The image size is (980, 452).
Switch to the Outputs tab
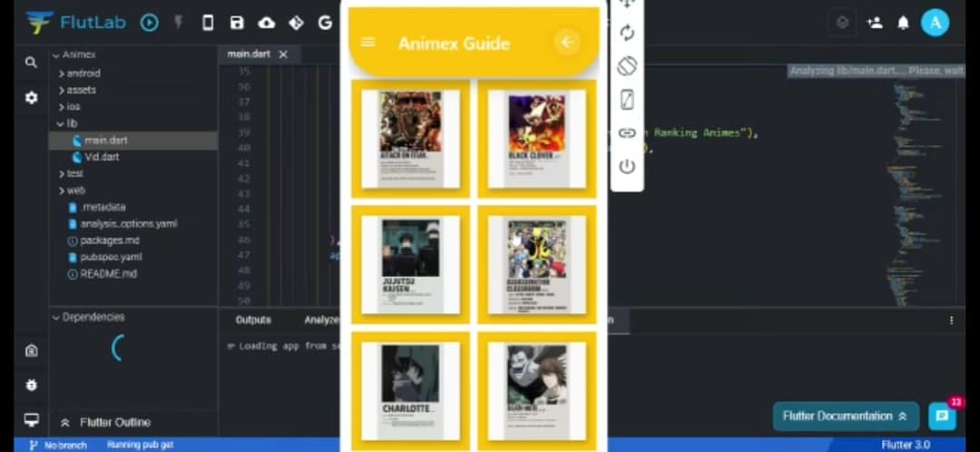pos(253,320)
